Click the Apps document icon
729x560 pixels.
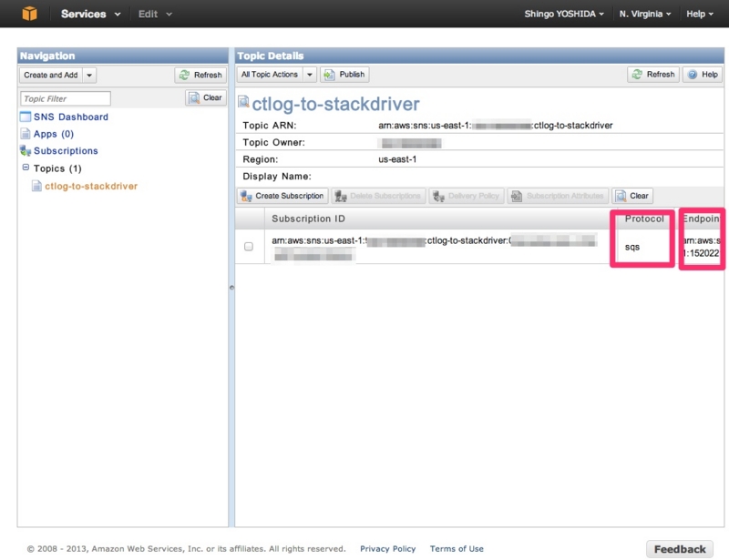[x=26, y=134]
